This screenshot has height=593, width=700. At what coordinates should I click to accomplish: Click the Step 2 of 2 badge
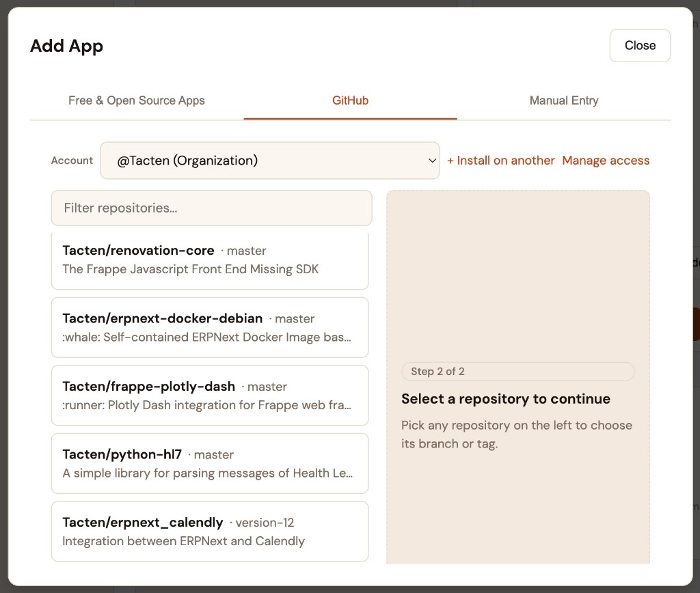point(518,371)
